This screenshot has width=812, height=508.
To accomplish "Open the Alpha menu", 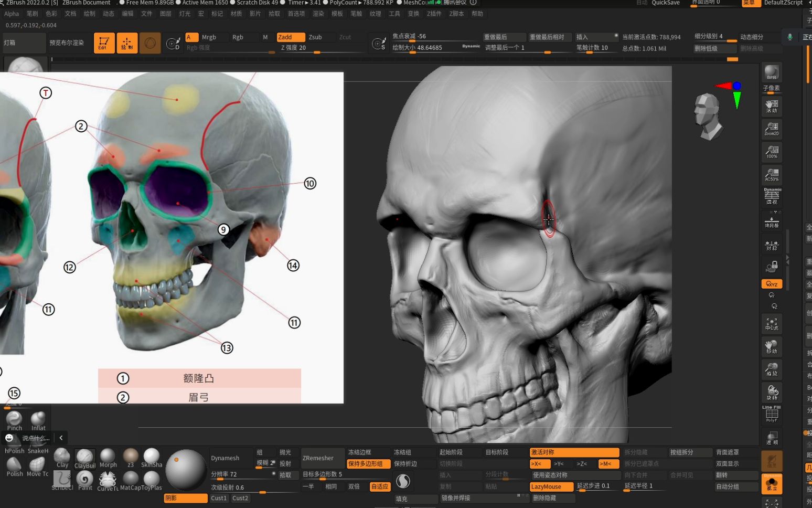I will coord(12,14).
